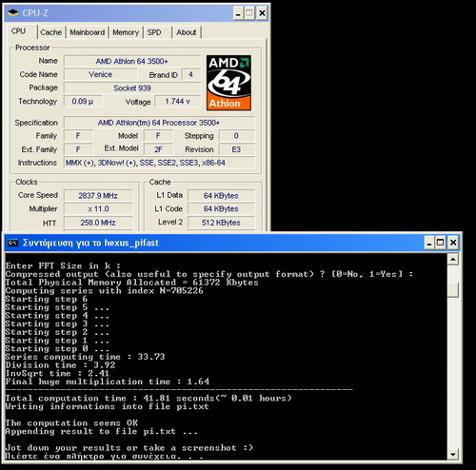The width and height of the screenshot is (476, 470).
Task: Close the CPU-Z window
Action: (x=262, y=13)
